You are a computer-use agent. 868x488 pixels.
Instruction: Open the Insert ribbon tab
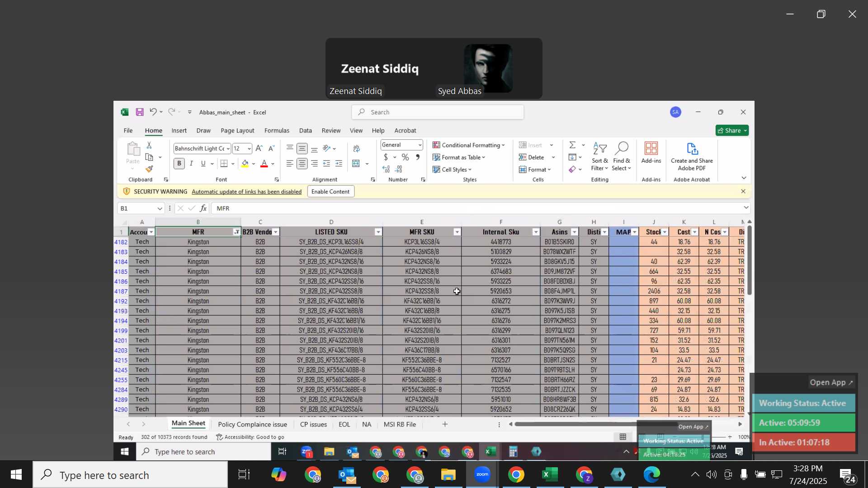(x=179, y=131)
